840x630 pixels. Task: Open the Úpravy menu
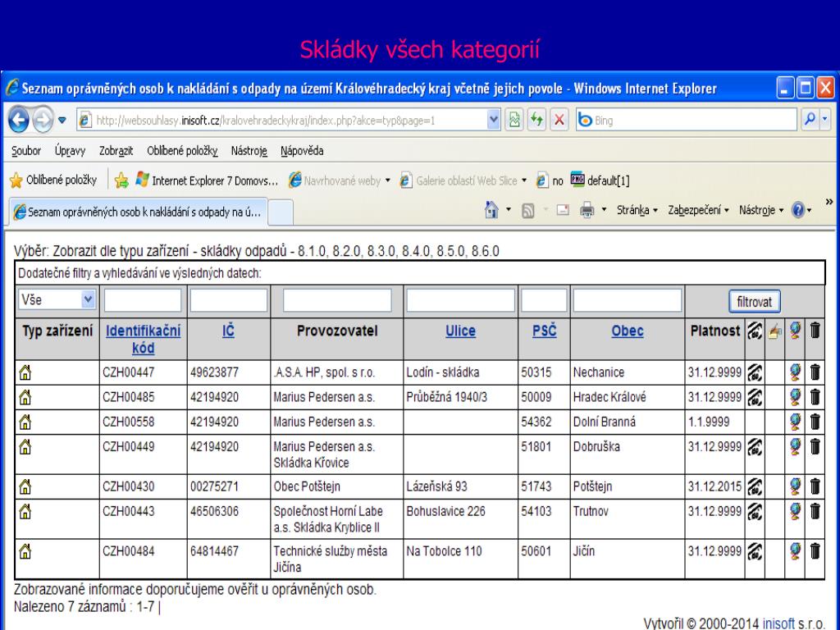[71, 151]
